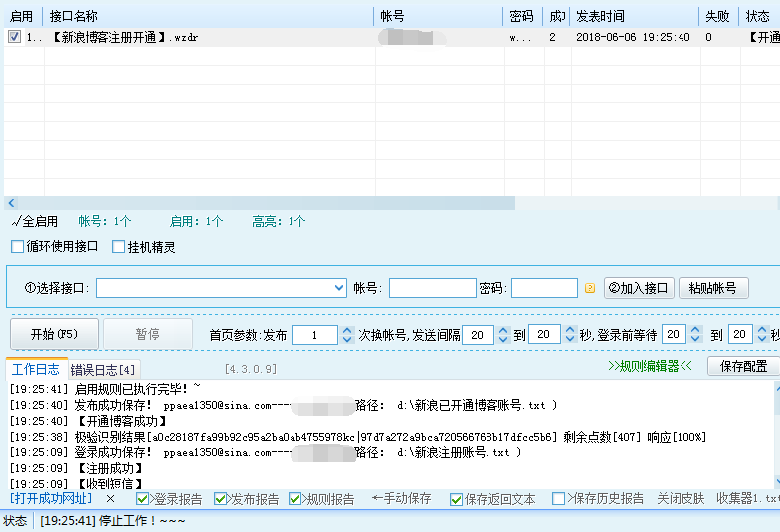
Task: Click the 发布 count field showing 1
Action: coord(315,335)
